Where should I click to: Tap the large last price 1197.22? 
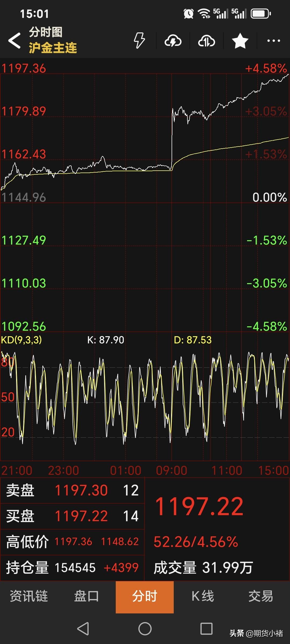[x=199, y=506]
